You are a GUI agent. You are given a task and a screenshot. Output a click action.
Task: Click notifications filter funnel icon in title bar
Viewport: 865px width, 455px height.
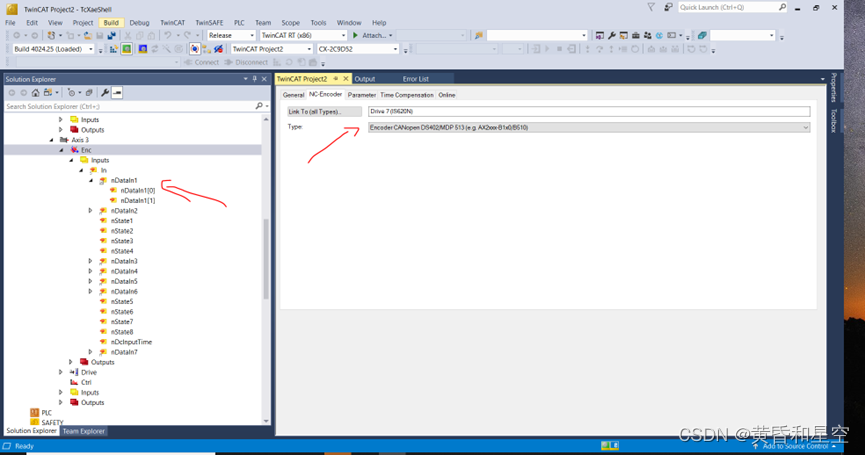[651, 7]
